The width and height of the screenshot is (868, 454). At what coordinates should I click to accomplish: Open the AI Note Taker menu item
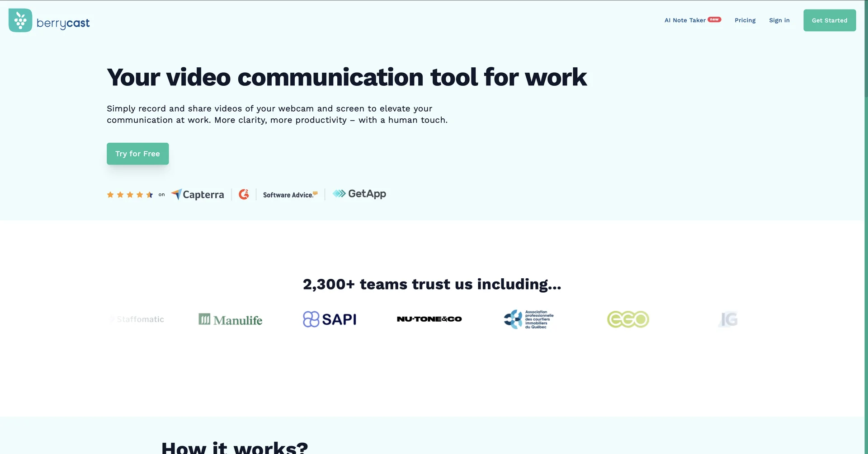pos(693,20)
